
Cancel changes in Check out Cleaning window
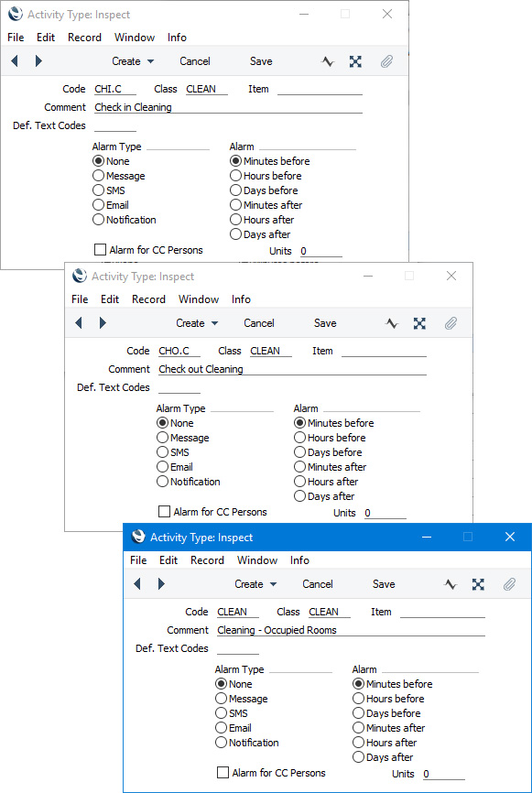tap(259, 323)
